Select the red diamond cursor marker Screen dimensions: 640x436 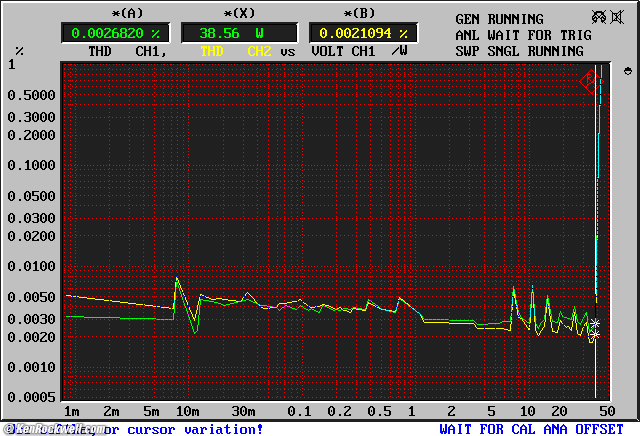591,82
